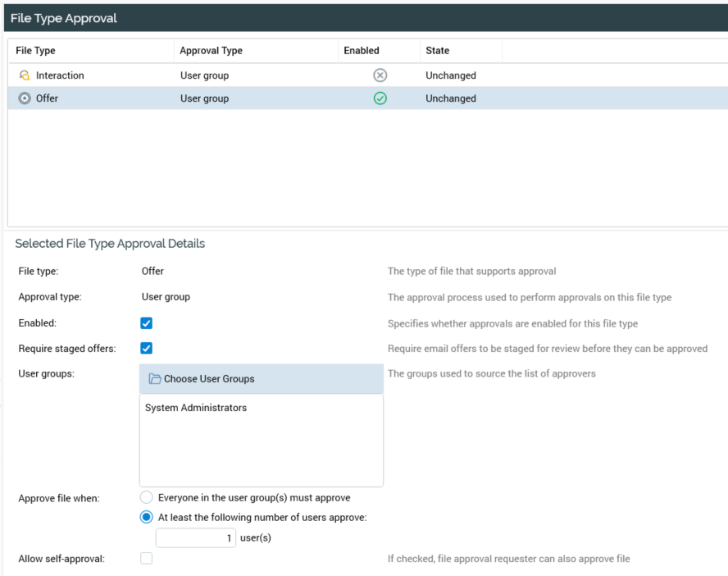The width and height of the screenshot is (728, 576).
Task: Select Everyone in the user group(s) must approve
Action: (x=147, y=497)
